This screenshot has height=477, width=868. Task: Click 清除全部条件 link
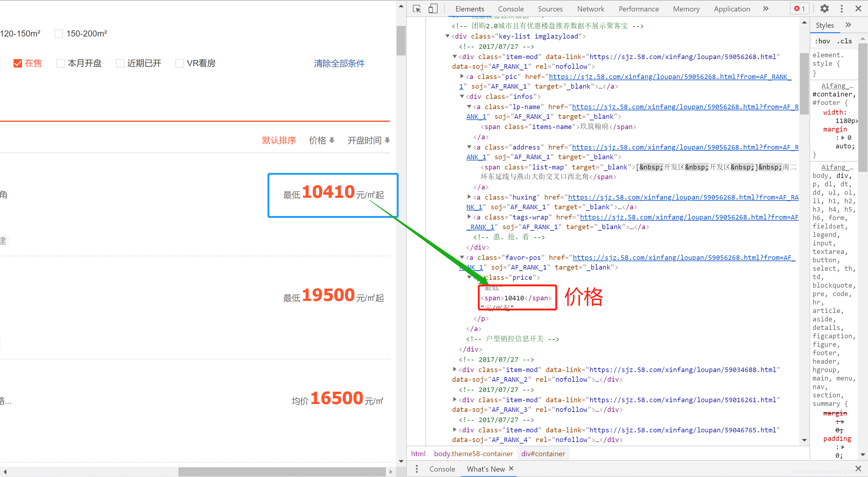339,63
